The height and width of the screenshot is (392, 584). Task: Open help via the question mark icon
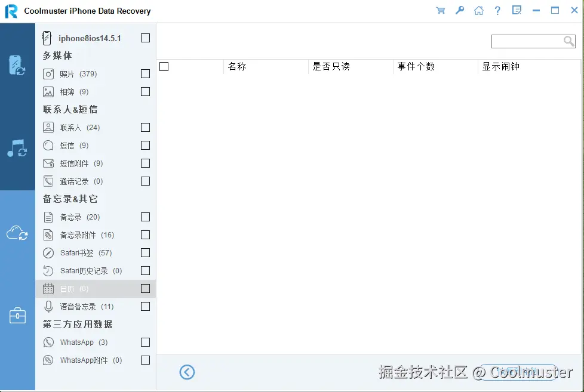pyautogui.click(x=497, y=10)
